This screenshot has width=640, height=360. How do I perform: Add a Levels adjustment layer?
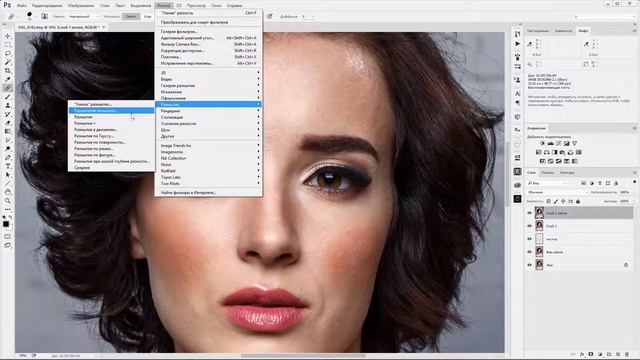[551, 143]
